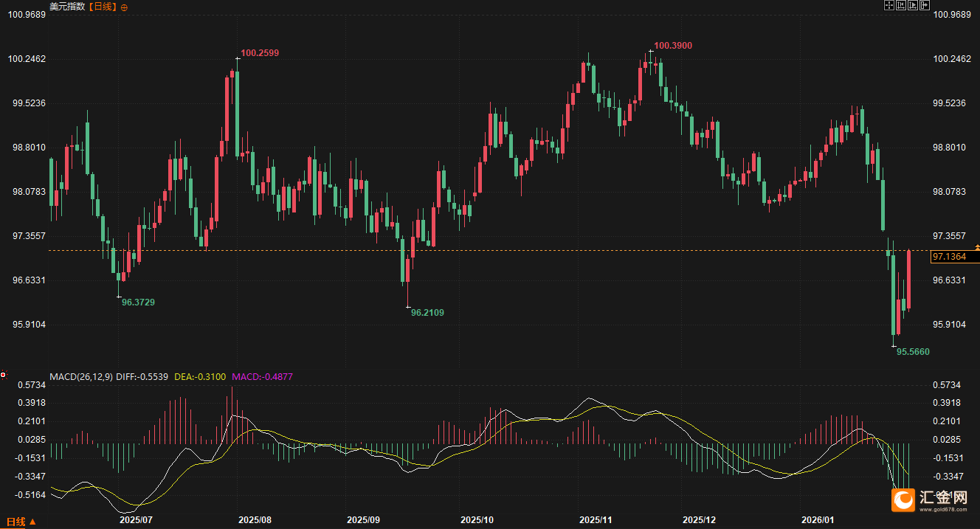
Task: Click the play-forward chart icon
Action: (913, 5)
